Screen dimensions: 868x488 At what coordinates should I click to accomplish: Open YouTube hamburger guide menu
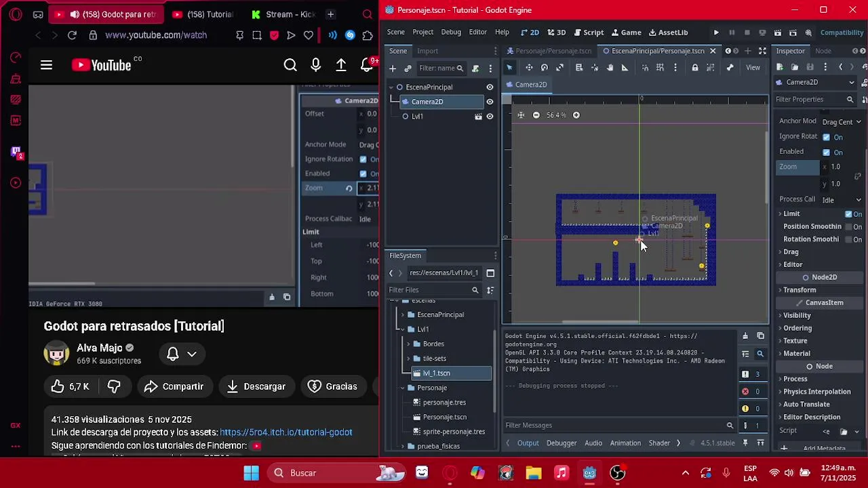46,65
